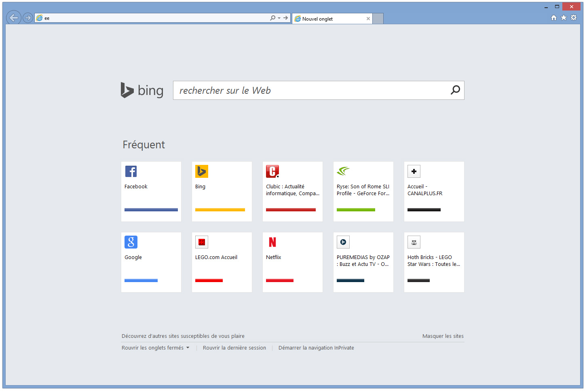This screenshot has width=587, height=392.
Task: Click Démarrer la navigation InPrivate
Action: coord(316,348)
